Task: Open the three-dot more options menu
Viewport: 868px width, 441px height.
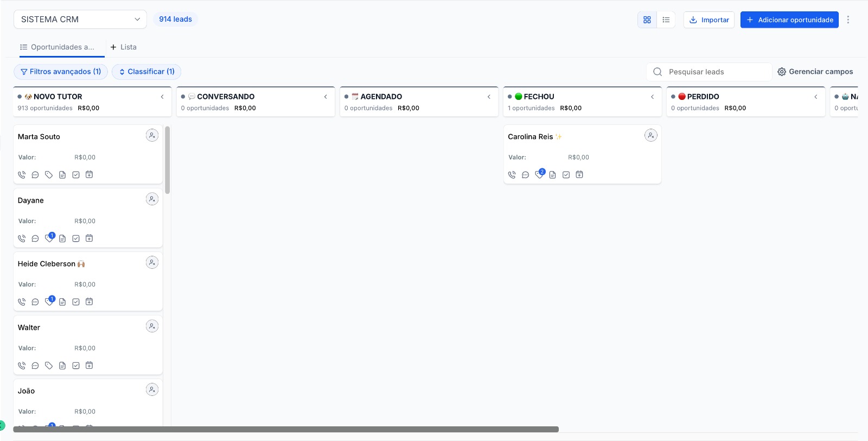Action: pyautogui.click(x=848, y=20)
